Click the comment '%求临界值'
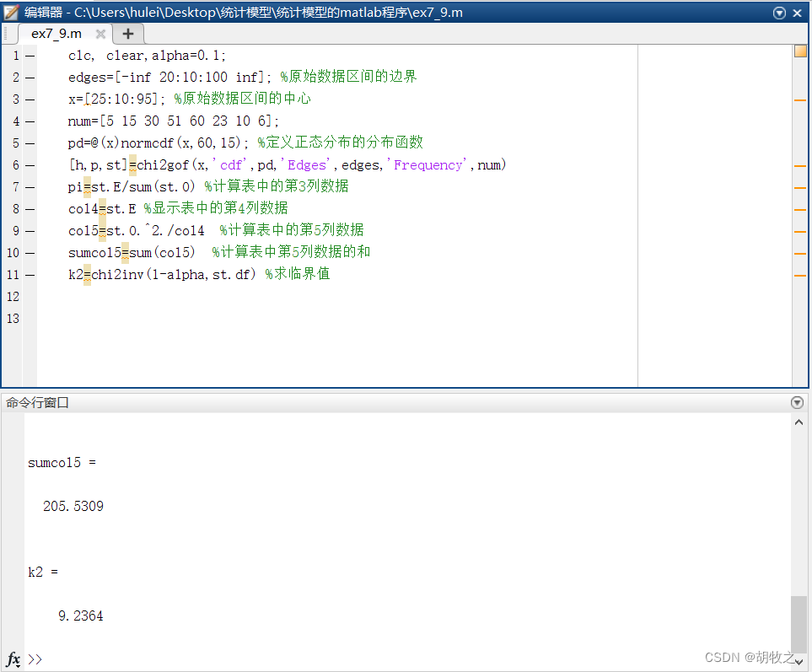812x672 pixels. (298, 274)
